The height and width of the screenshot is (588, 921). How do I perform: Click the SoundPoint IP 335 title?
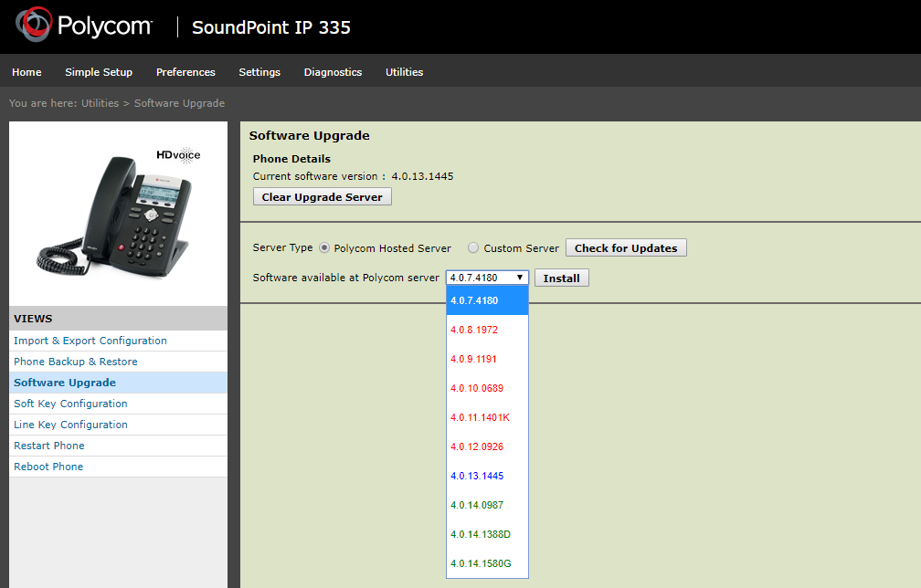click(270, 27)
